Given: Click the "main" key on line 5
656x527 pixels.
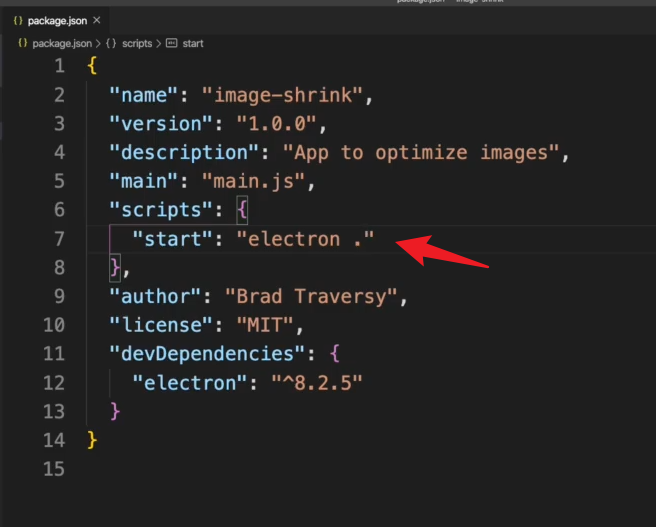Looking at the screenshot, I should [x=144, y=182].
